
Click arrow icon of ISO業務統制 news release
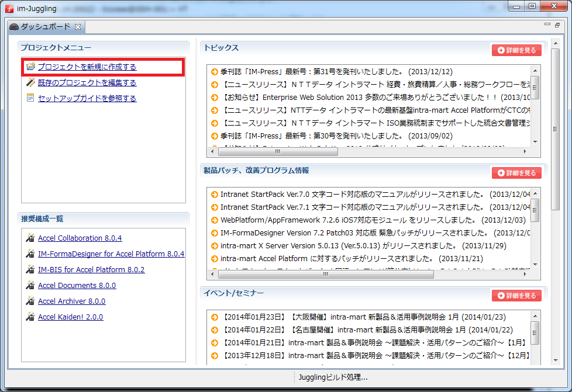215,123
